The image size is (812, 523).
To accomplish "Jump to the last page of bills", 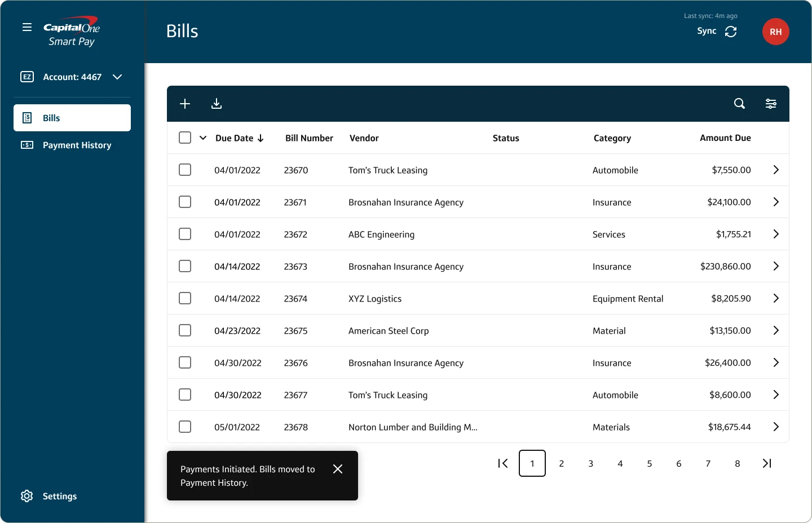I will [767, 463].
